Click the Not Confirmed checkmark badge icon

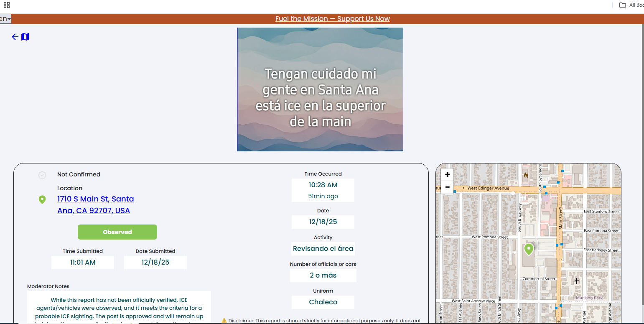coord(42,175)
